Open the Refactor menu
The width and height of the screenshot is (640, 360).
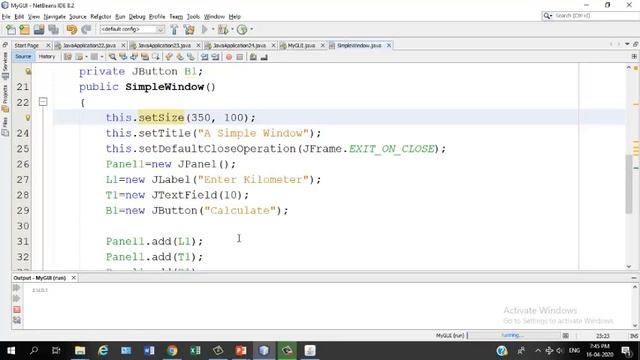coord(100,17)
